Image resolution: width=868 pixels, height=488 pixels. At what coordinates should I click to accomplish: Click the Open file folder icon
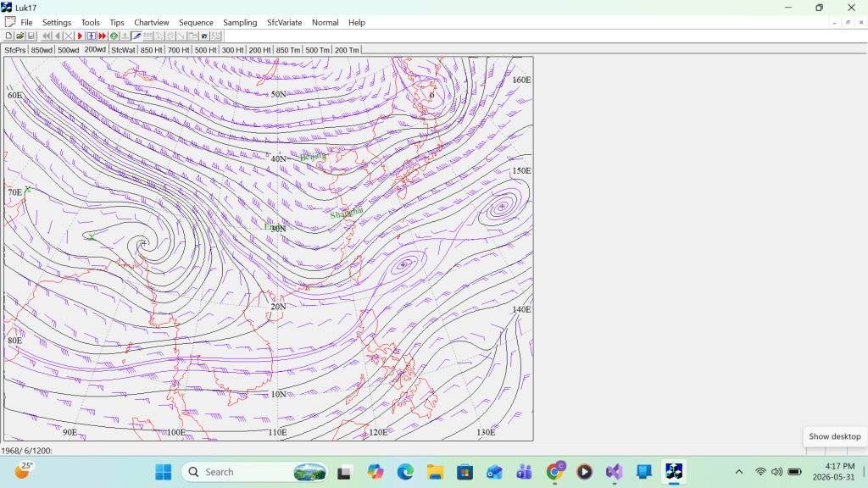pyautogui.click(x=20, y=36)
